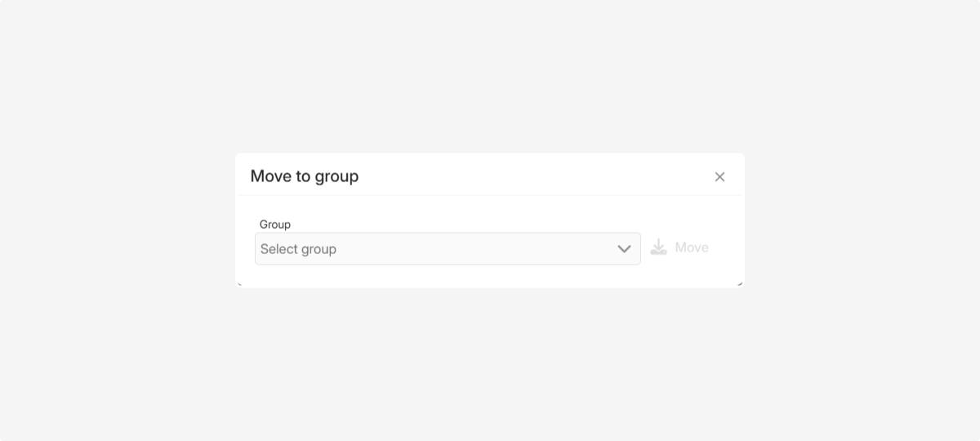Click the chevron arrow in Group field
Viewport: 980px width, 441px height.
pyautogui.click(x=624, y=249)
